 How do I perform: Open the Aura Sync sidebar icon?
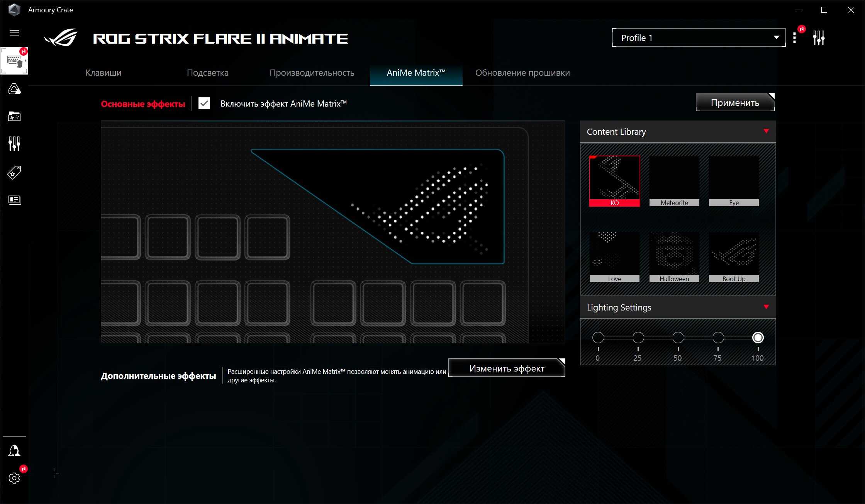14,90
